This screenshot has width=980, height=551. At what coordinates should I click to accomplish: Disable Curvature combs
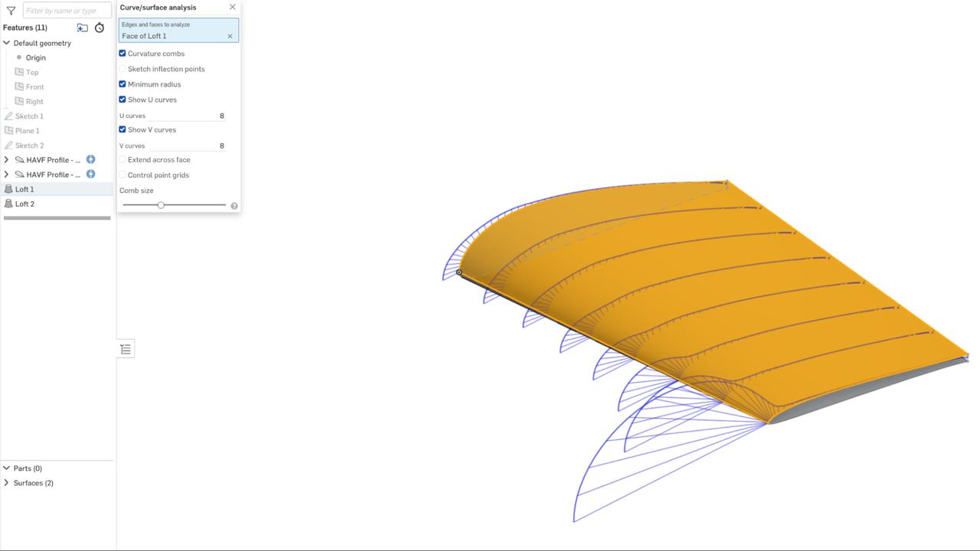tap(122, 54)
